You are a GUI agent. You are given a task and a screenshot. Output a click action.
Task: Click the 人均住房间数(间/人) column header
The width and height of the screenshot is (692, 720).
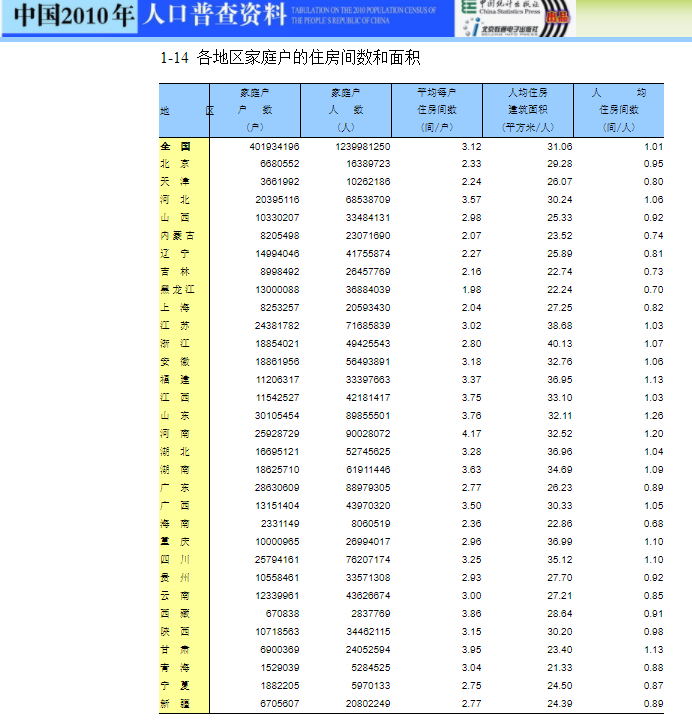pos(619,110)
